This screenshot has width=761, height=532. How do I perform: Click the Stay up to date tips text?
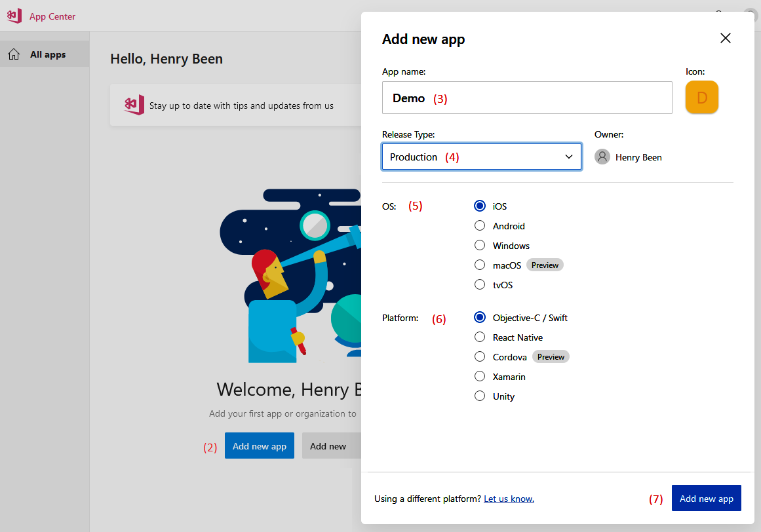point(241,105)
